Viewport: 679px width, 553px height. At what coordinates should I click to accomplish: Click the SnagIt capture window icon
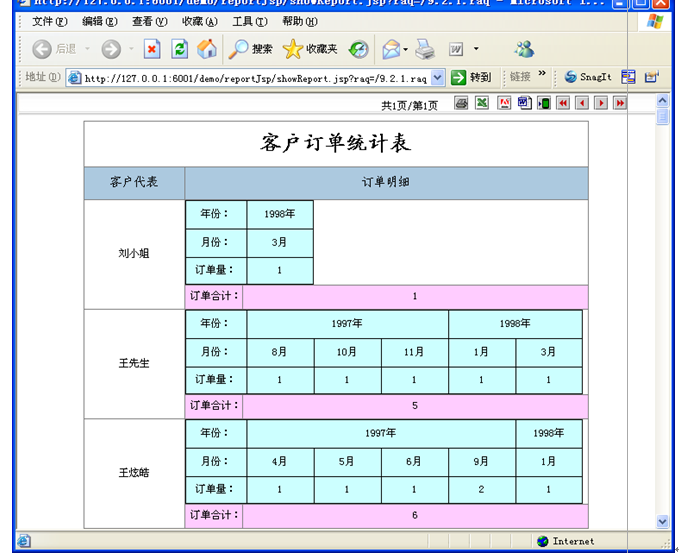coord(628,77)
